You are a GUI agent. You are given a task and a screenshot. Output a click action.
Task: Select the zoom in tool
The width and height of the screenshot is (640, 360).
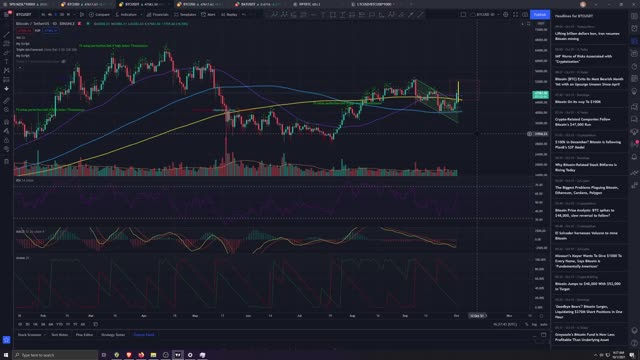pyautogui.click(x=7, y=110)
